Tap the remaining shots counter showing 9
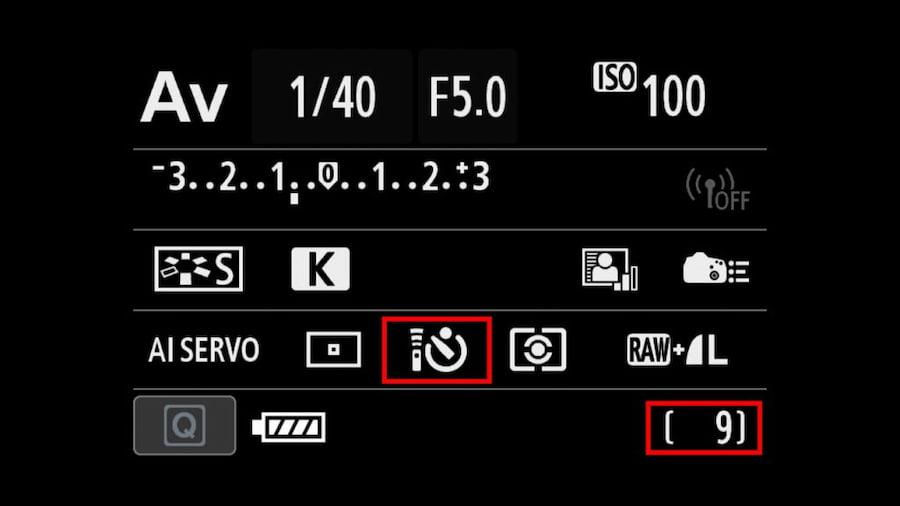This screenshot has height=506, width=900. click(x=704, y=428)
